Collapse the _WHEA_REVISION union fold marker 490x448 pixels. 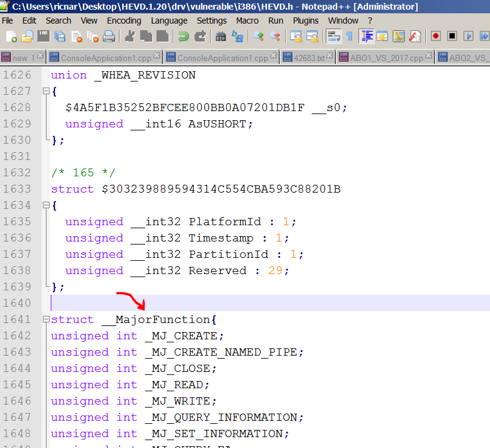(45, 92)
